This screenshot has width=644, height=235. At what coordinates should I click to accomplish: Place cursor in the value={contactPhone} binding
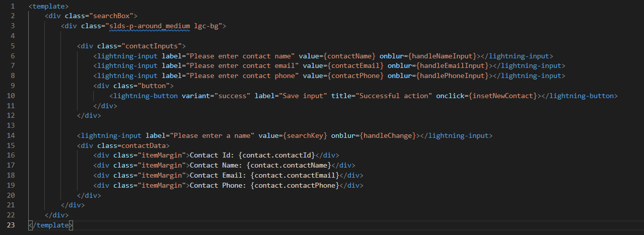point(343,76)
